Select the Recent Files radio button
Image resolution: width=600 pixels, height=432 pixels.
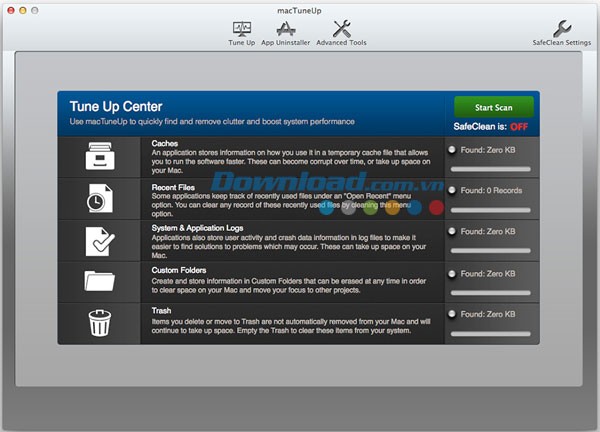click(x=452, y=190)
